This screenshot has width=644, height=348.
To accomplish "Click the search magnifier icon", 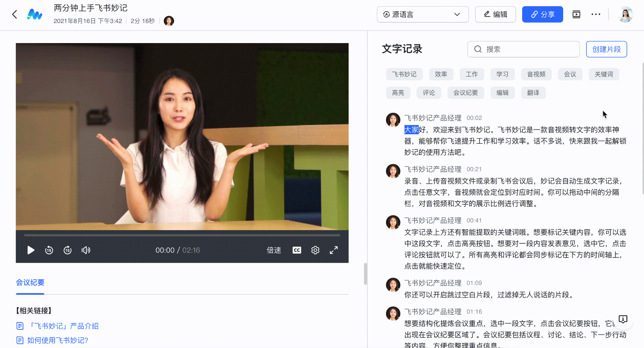I will pyautogui.click(x=478, y=49).
